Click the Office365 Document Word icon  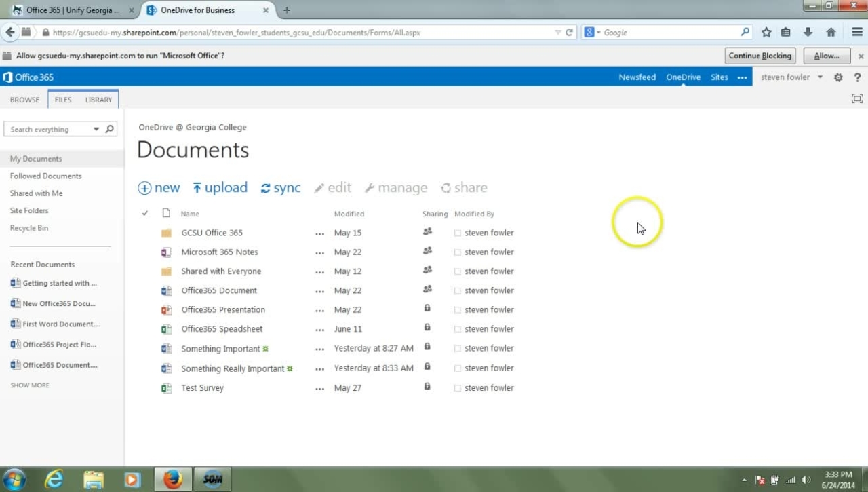click(166, 290)
